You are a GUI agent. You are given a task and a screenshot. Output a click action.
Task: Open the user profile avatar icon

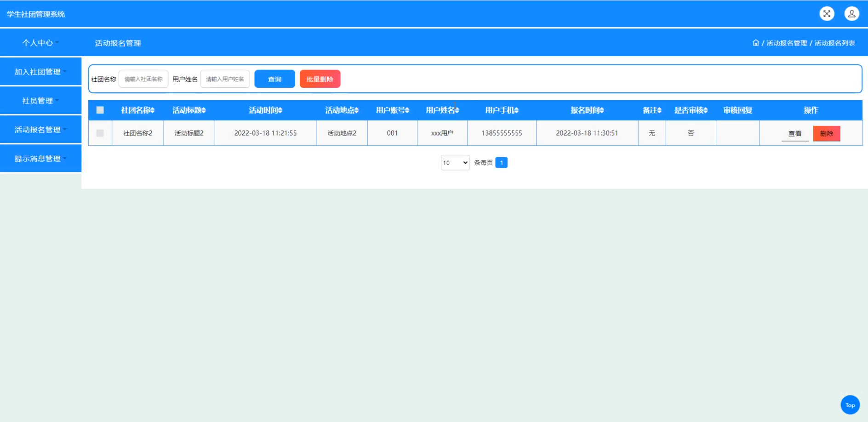[x=851, y=14]
